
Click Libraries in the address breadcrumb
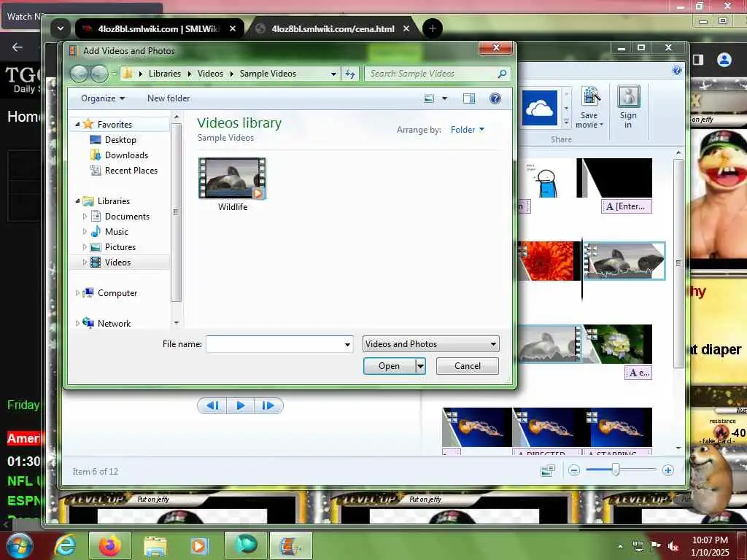pyautogui.click(x=164, y=74)
